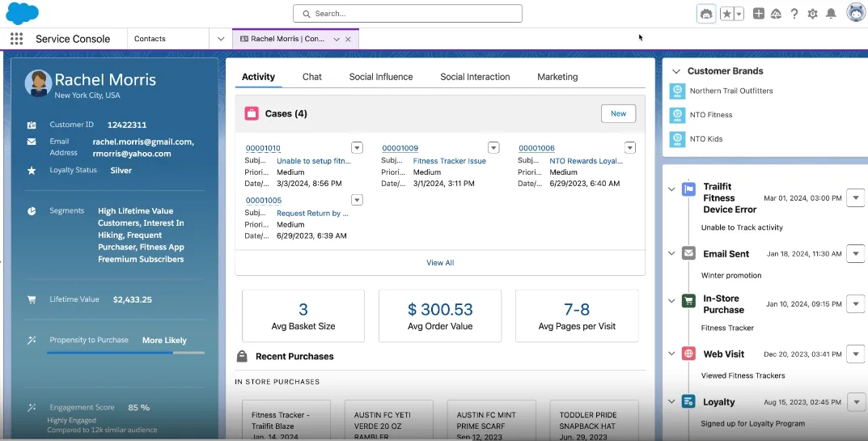Click in the global Search field
Viewport: 868px width, 441px height.
pos(408,13)
